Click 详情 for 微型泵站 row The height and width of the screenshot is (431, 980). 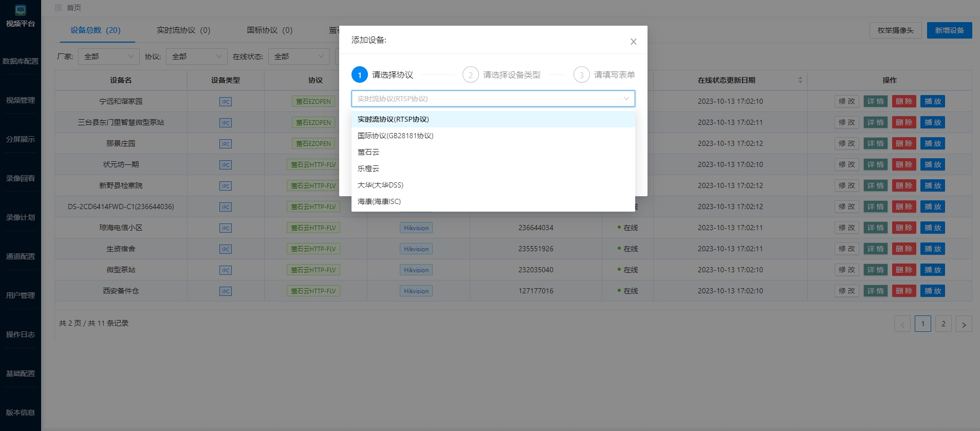point(876,270)
